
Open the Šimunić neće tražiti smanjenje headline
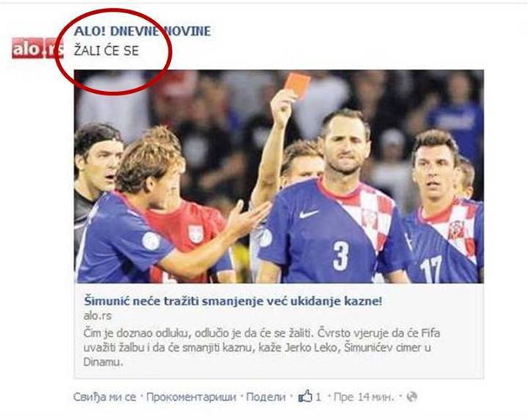(x=233, y=301)
